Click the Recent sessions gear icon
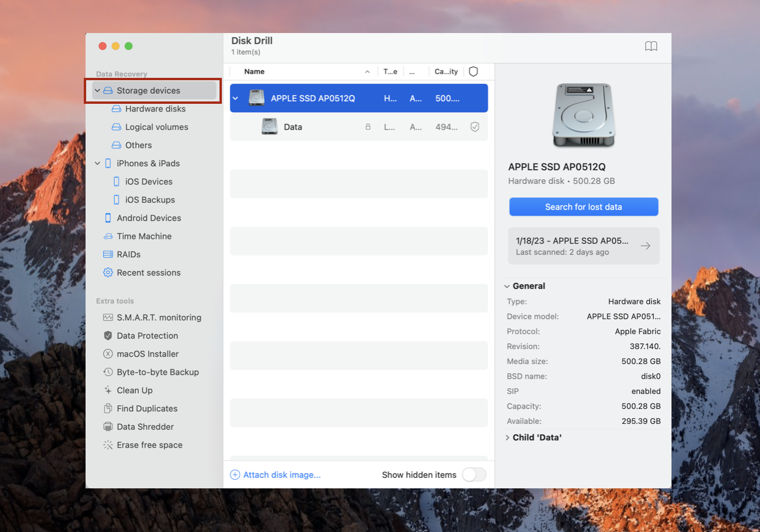Viewport: 760px width, 532px height. tap(108, 272)
